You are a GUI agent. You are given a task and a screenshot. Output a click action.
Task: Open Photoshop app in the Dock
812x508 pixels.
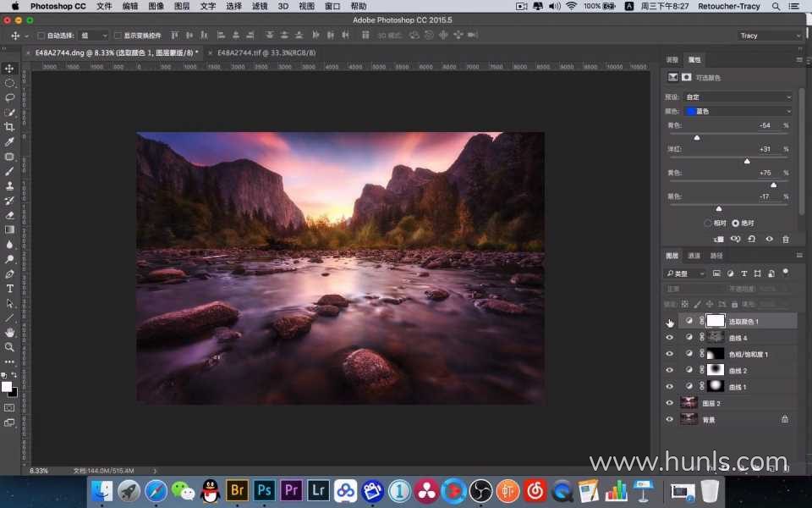[264, 490]
